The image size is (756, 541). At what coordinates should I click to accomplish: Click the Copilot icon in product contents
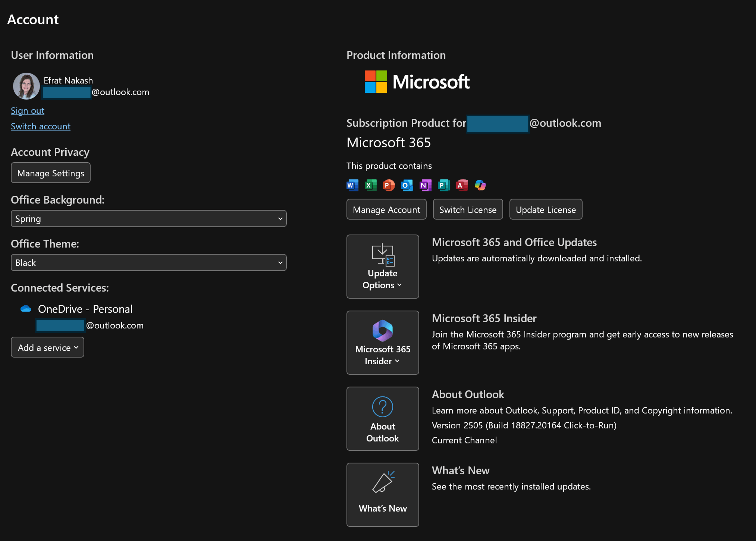point(480,185)
